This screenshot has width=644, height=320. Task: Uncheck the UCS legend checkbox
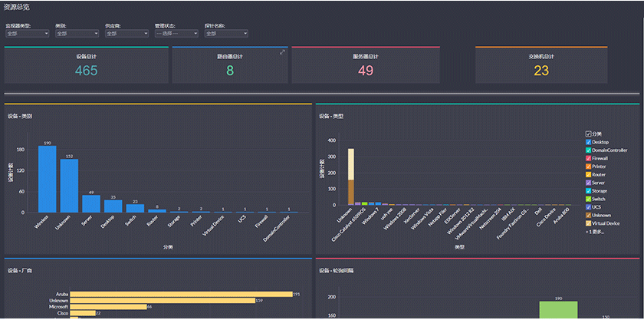click(x=588, y=207)
